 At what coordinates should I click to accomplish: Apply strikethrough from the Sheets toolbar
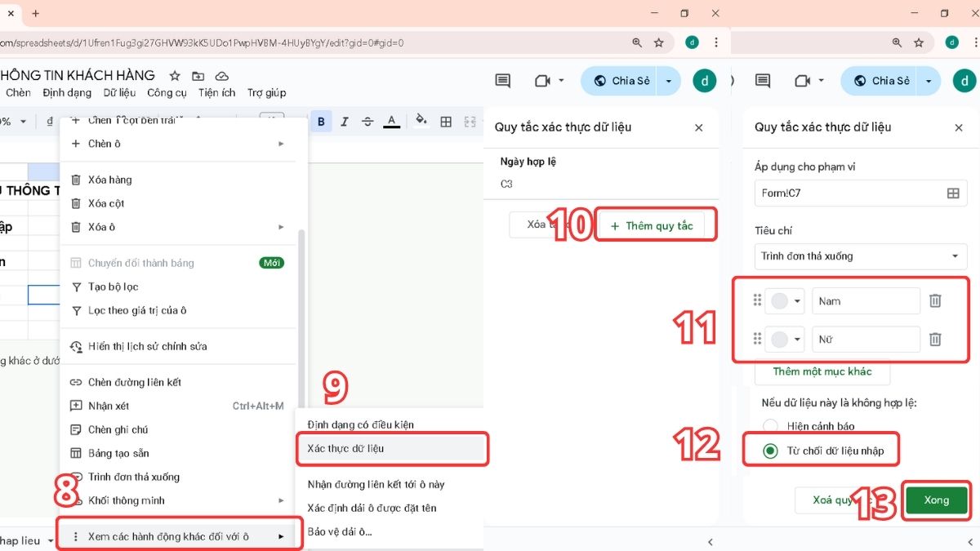367,122
